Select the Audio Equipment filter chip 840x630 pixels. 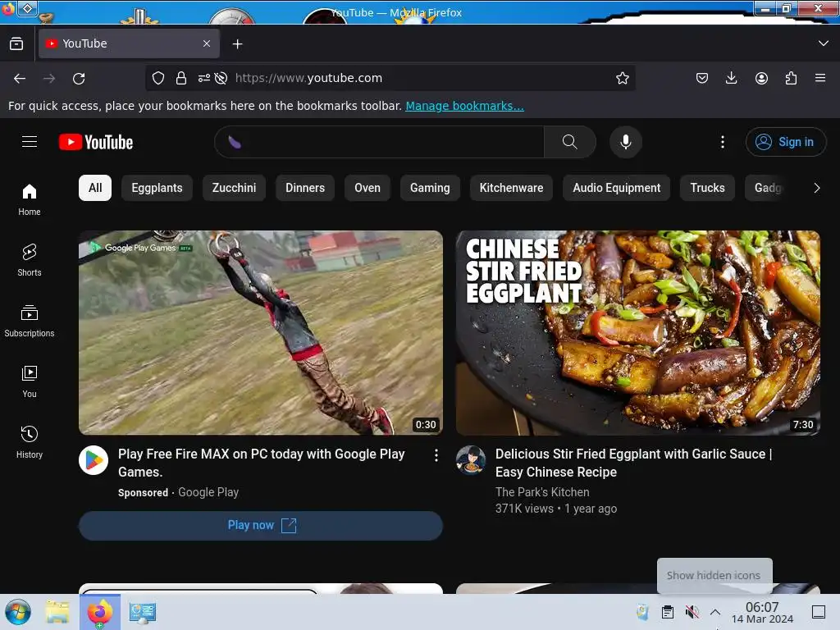point(617,188)
